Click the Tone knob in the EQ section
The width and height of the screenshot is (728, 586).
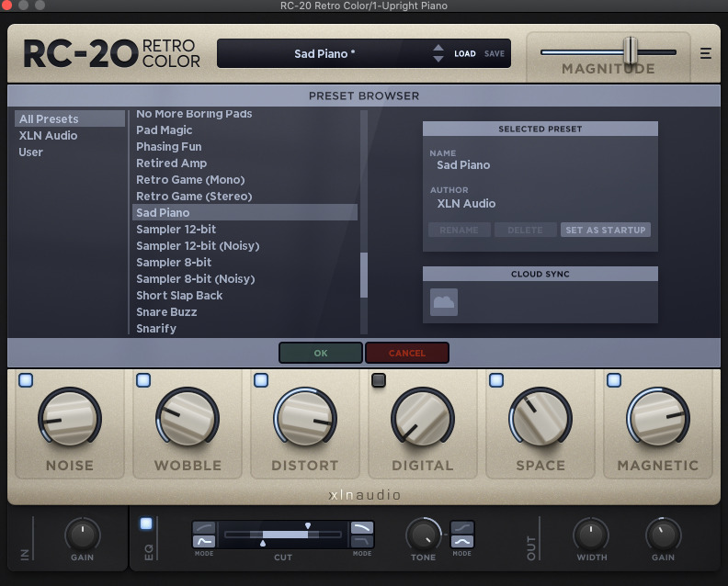click(x=423, y=535)
